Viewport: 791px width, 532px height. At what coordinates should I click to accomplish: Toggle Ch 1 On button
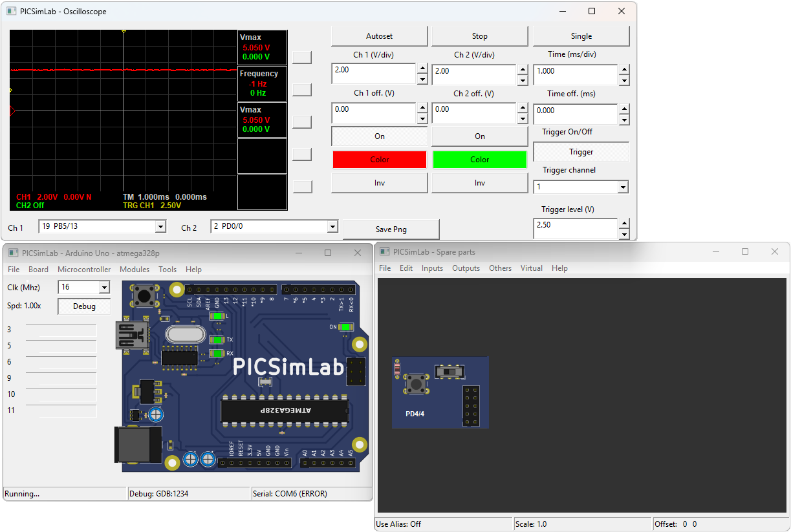click(x=379, y=136)
